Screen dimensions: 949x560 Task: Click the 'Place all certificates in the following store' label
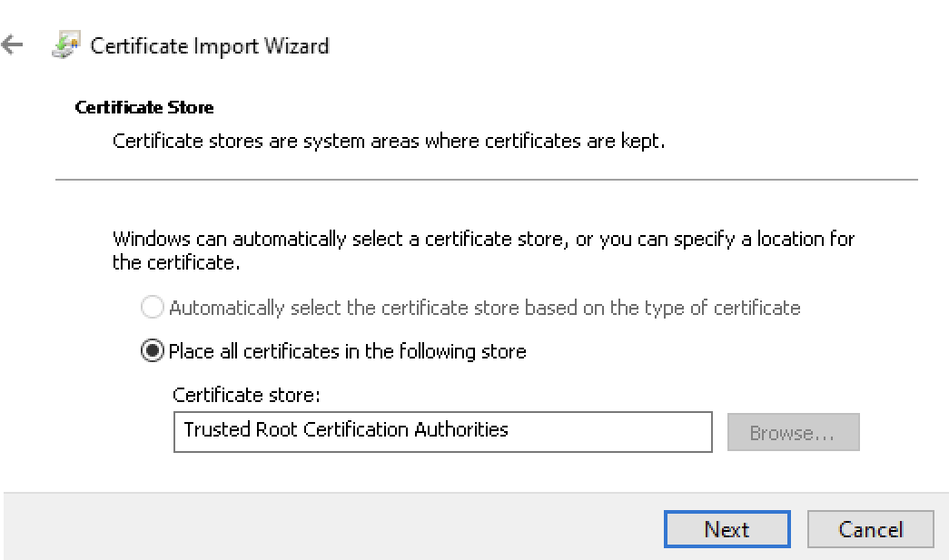click(347, 351)
